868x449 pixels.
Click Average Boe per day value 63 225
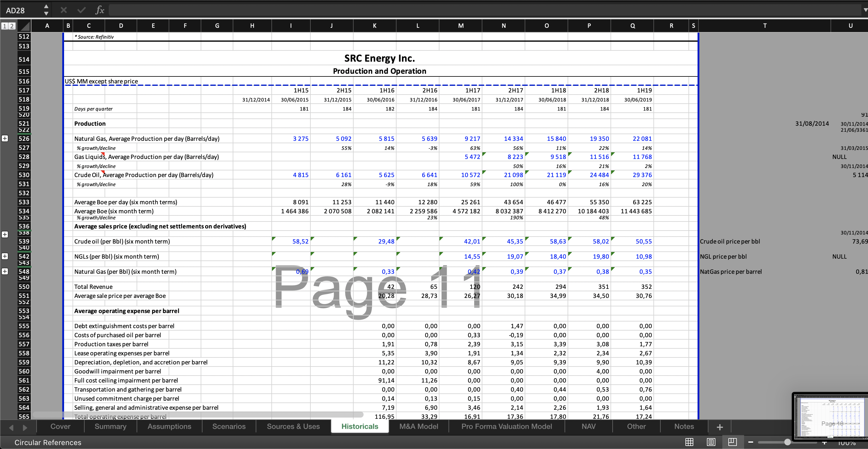coord(642,202)
